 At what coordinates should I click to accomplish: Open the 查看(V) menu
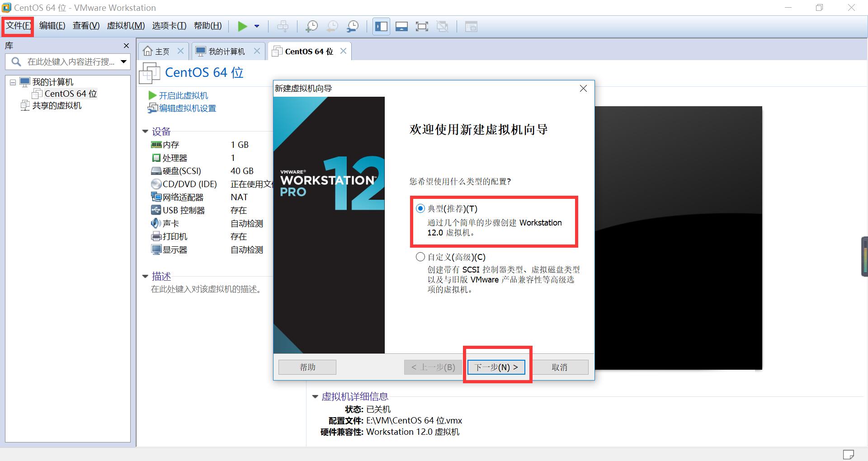tap(86, 26)
